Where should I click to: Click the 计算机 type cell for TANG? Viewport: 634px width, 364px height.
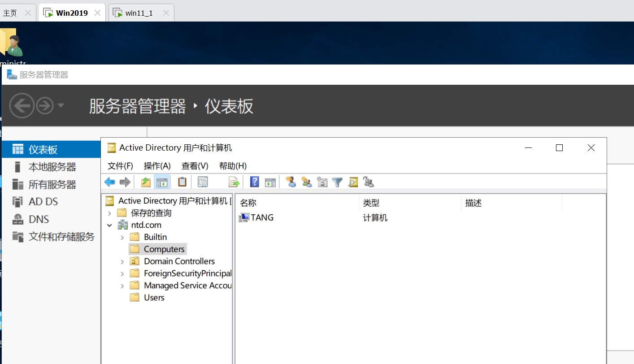(375, 218)
